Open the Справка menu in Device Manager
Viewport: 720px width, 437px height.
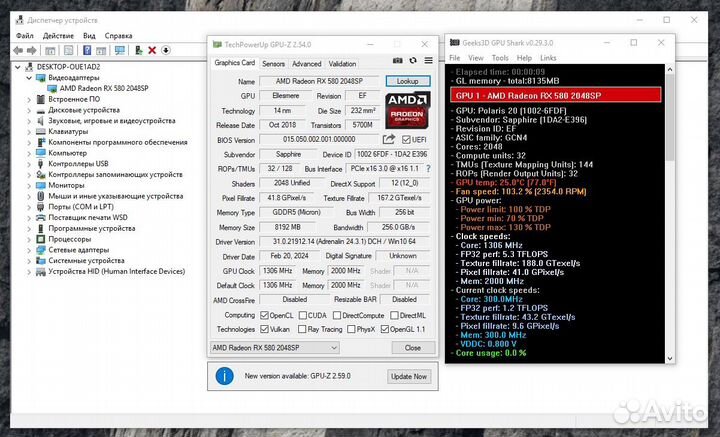point(118,35)
